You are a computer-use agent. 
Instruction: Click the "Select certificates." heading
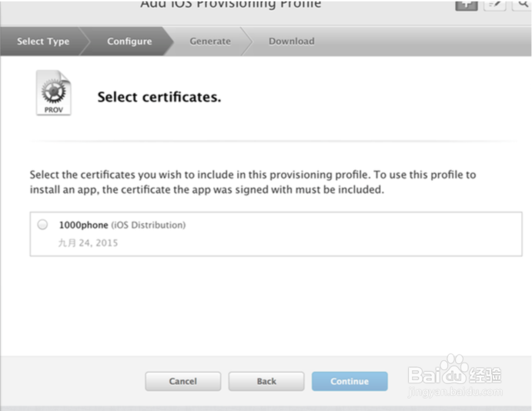tap(159, 98)
